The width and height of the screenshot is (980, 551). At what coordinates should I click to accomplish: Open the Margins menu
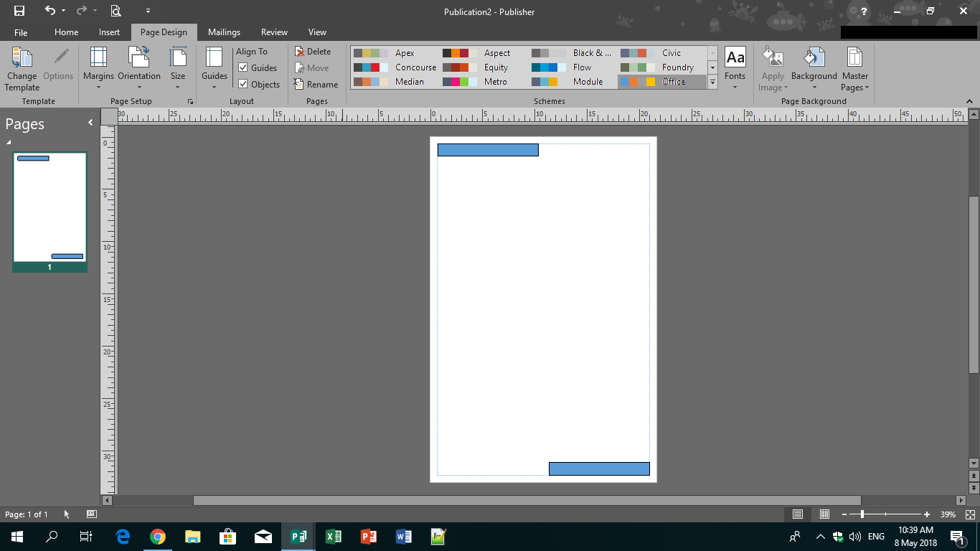coord(98,70)
